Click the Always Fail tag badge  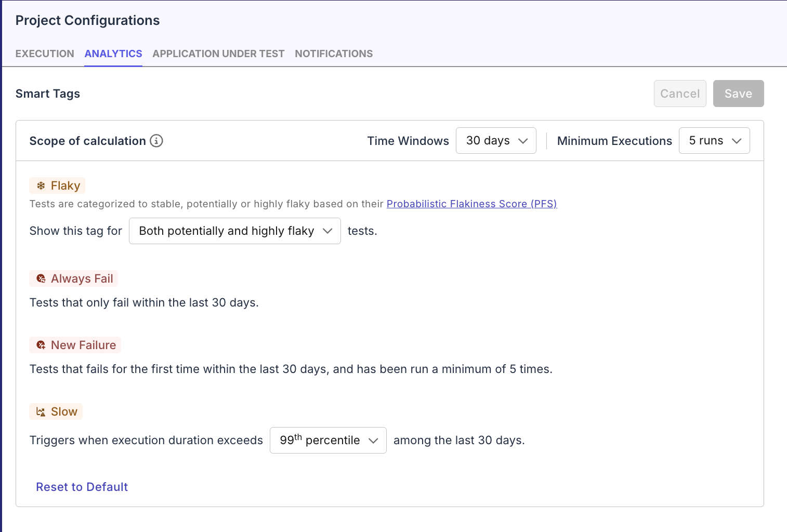point(73,278)
